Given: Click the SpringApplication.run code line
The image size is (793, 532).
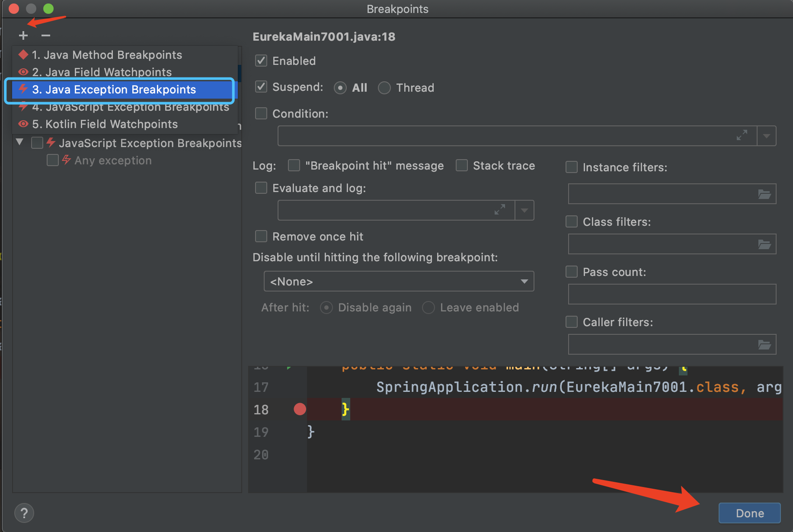Looking at the screenshot, I should [579, 387].
